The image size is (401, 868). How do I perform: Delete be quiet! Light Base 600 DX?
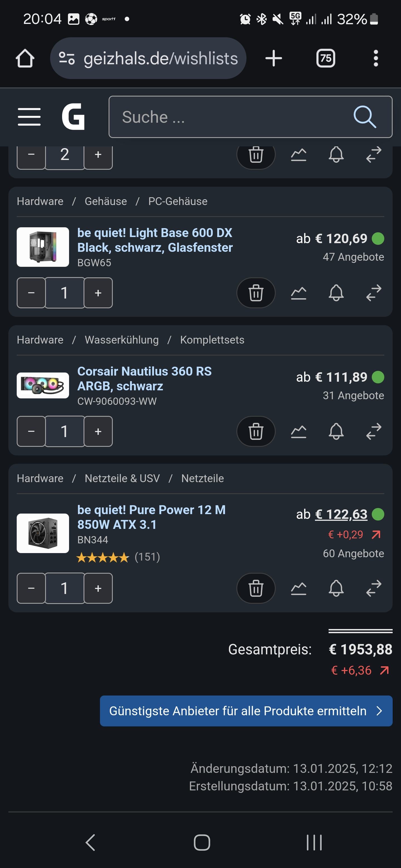[256, 293]
